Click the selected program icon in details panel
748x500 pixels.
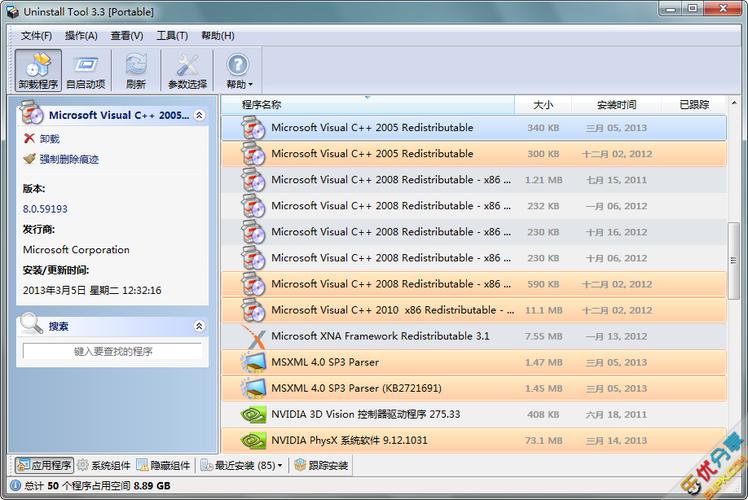point(32,113)
